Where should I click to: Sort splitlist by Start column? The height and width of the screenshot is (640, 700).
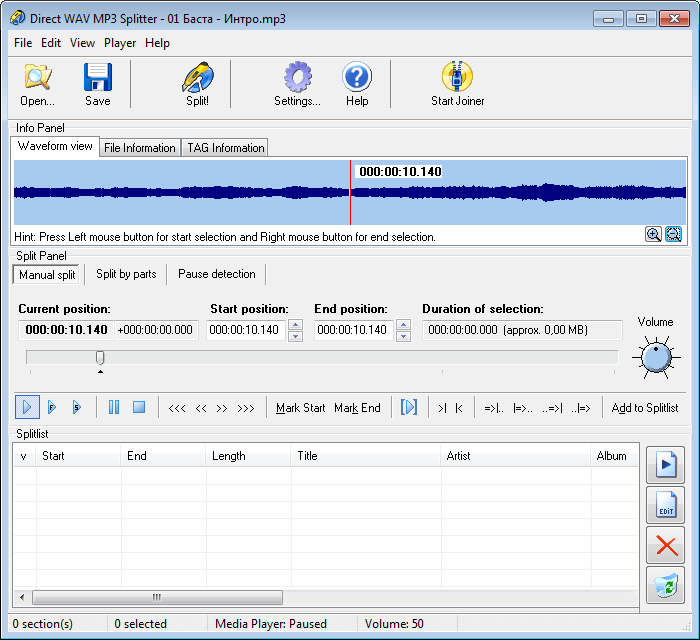coord(79,456)
